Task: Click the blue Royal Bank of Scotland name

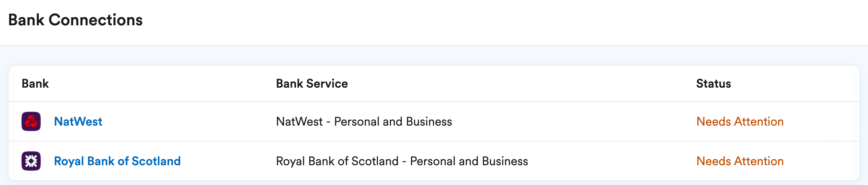Action: click(x=117, y=161)
